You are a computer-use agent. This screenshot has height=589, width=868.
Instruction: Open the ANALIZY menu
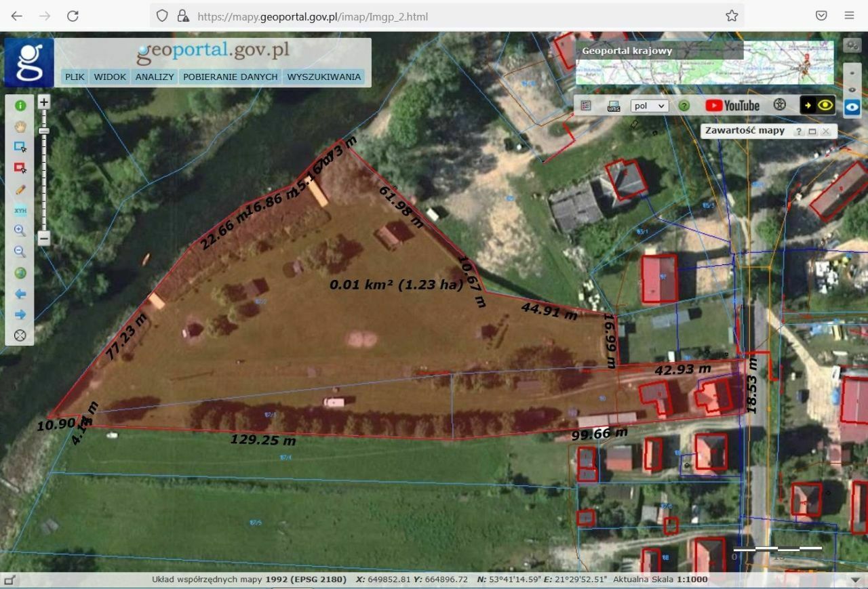click(x=155, y=77)
